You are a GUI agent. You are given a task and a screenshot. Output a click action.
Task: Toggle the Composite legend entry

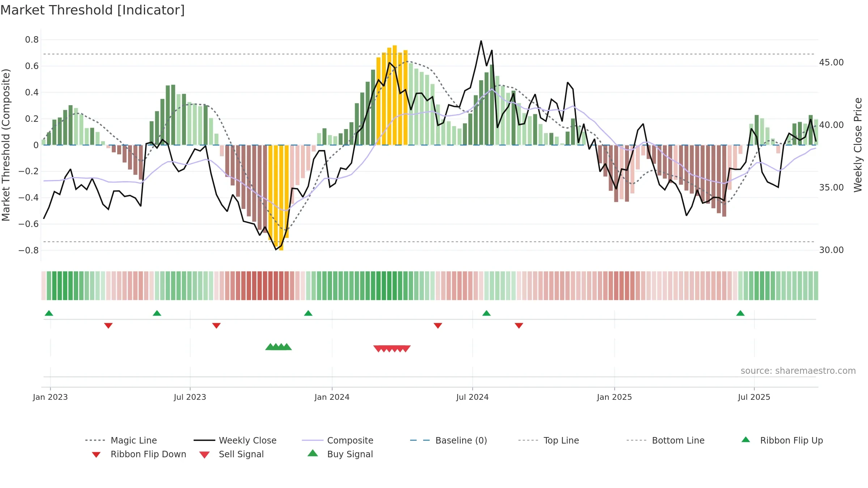pos(337,440)
